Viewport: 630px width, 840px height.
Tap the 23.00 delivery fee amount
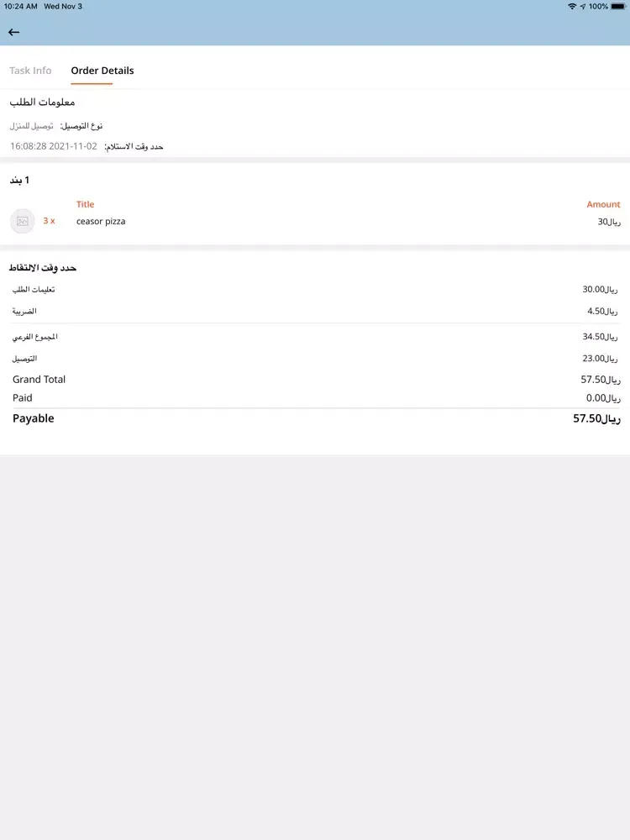coord(600,359)
